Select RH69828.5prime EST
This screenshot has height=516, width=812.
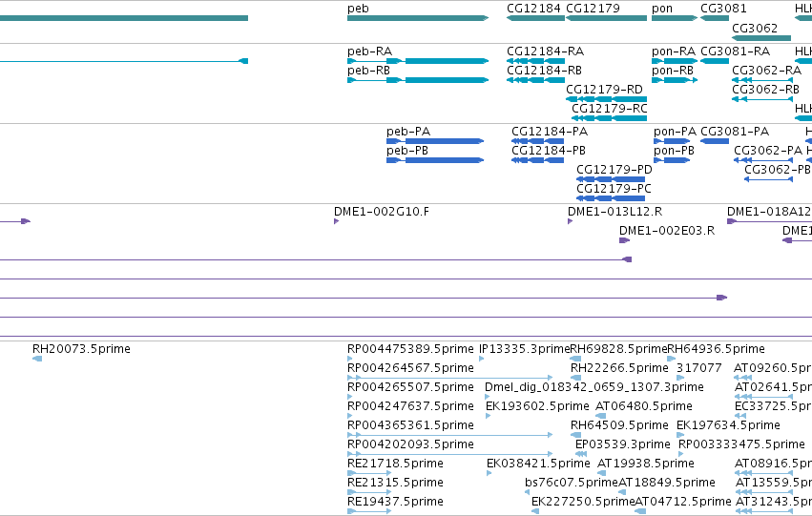point(575,359)
